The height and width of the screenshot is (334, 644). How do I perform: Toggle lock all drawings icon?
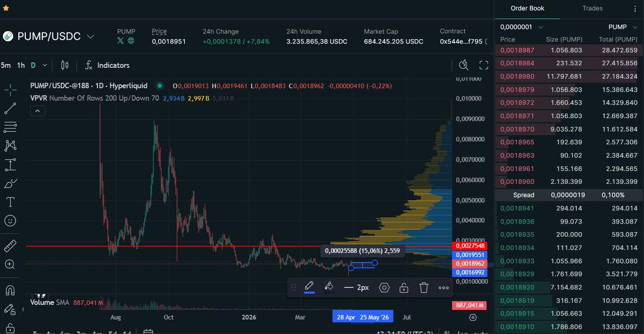coord(10,328)
